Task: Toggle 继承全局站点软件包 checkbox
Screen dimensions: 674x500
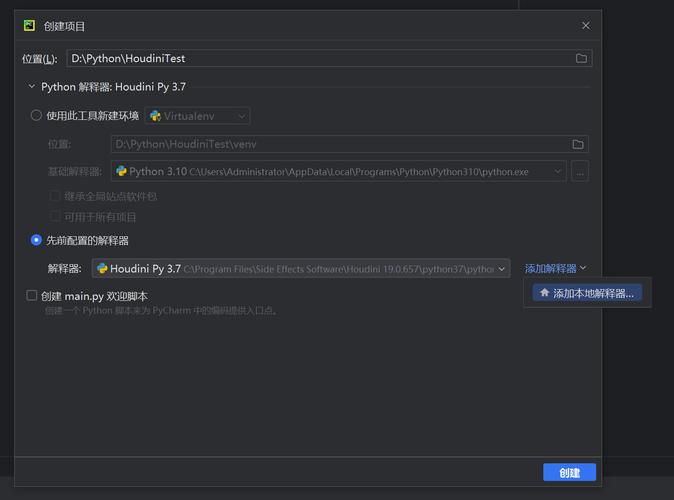Action: click(x=55, y=196)
